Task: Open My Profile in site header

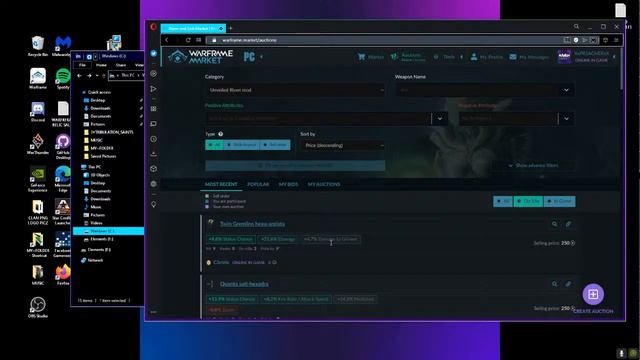Action: pos(487,57)
